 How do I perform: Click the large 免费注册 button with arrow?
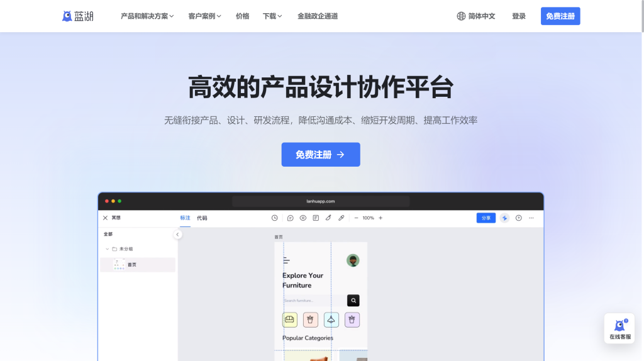(x=320, y=155)
